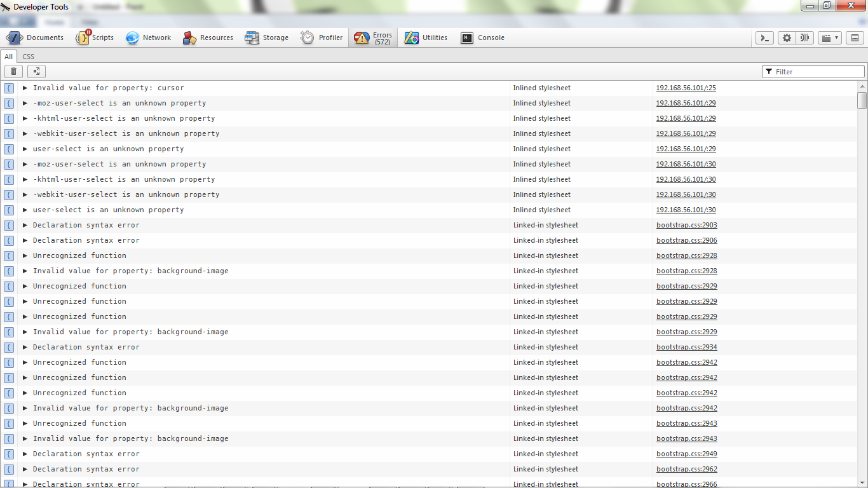Click the CSS icon on the bootstrap.css:2962 row
The height and width of the screenshot is (488, 868).
coord(9,470)
